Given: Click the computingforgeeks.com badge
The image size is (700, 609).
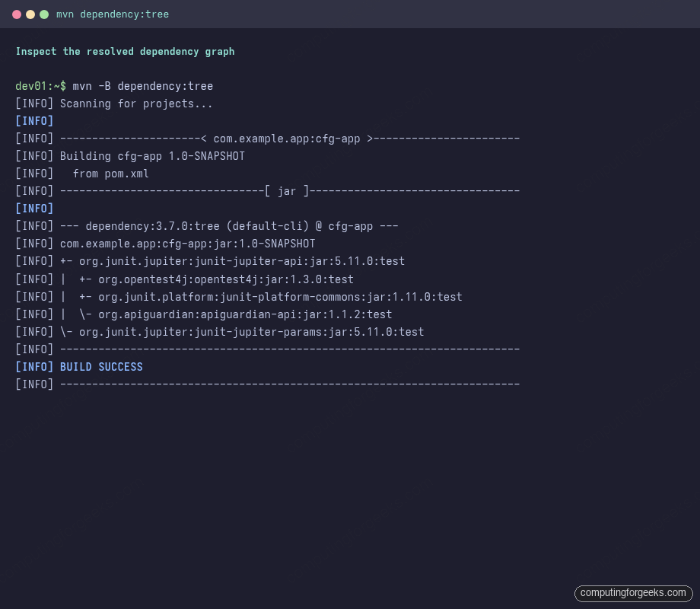Looking at the screenshot, I should 633,593.
